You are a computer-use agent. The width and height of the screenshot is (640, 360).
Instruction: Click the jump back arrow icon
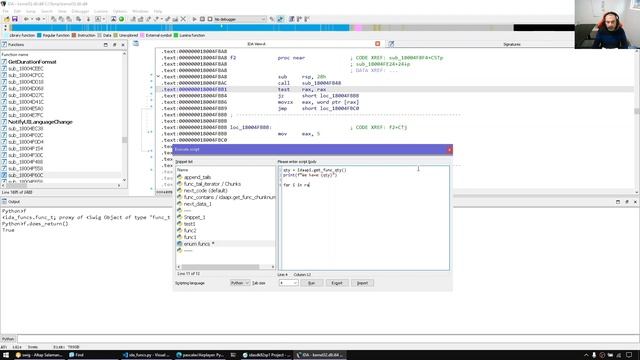(26, 19)
